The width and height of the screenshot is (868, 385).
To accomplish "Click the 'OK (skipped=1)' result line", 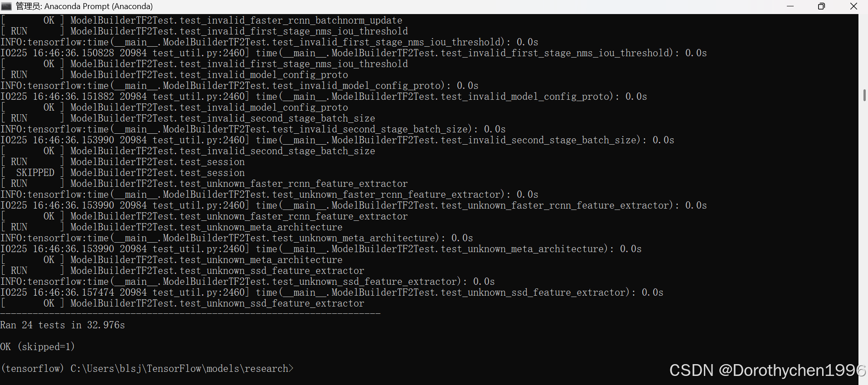I will tap(38, 346).
